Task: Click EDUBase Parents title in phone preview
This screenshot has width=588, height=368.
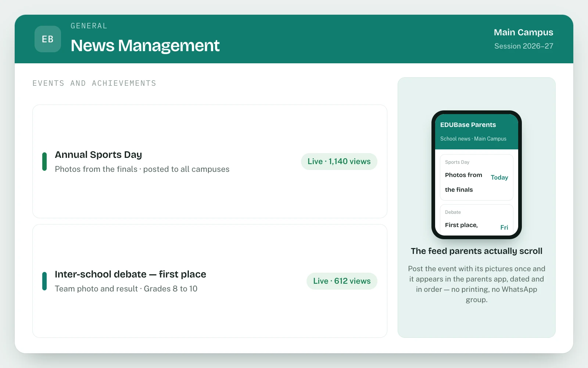Action: (x=468, y=125)
